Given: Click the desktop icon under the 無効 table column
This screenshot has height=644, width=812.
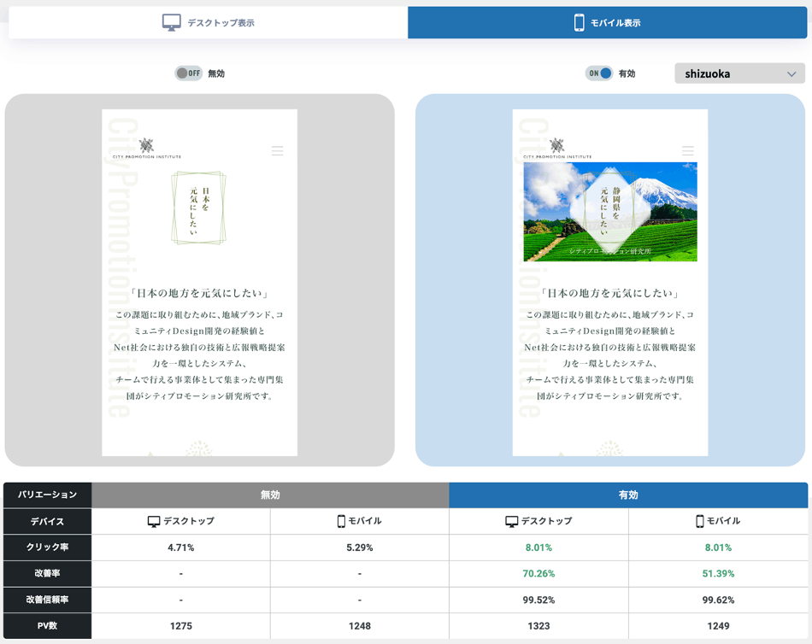Looking at the screenshot, I should pyautogui.click(x=154, y=521).
